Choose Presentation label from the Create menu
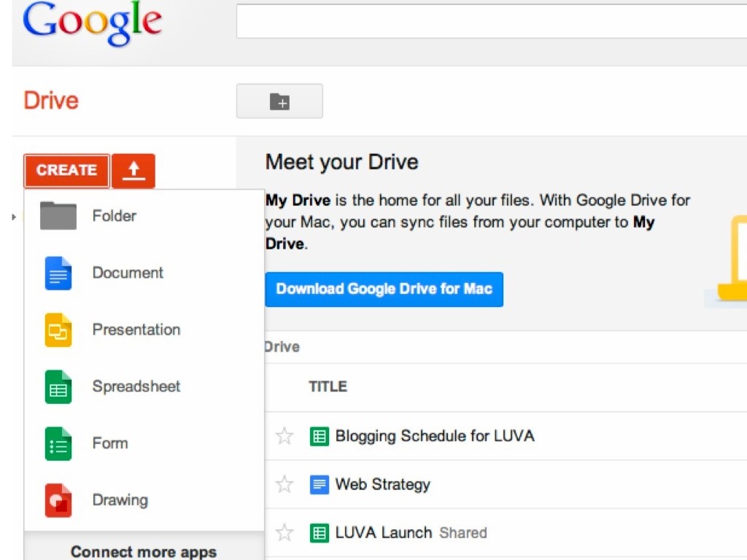Screen dimensions: 747x560 pyautogui.click(x=136, y=330)
